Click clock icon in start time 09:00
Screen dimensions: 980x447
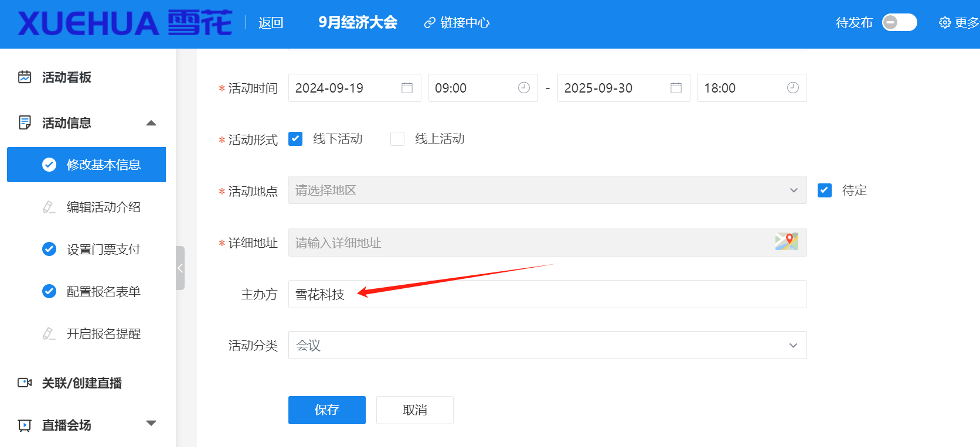tap(524, 88)
